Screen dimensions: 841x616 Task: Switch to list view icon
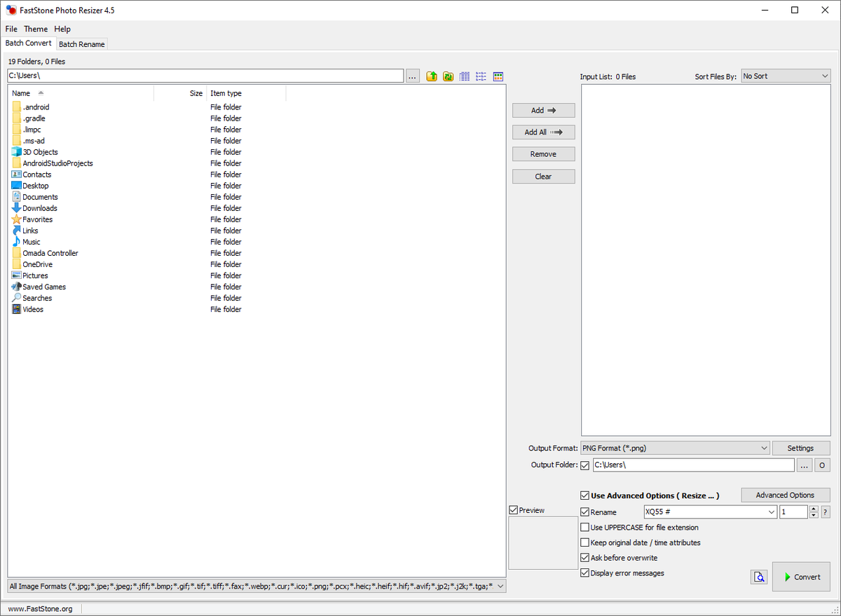[481, 76]
